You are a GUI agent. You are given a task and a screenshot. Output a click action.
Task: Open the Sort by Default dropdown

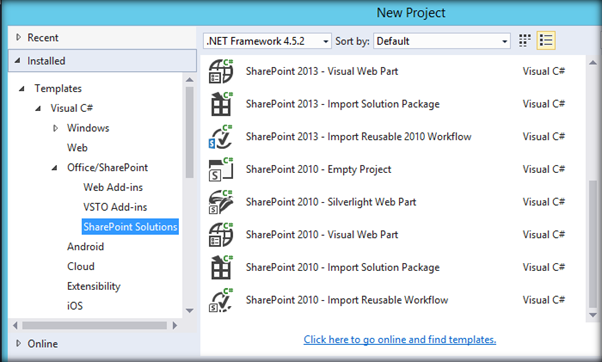coord(442,41)
